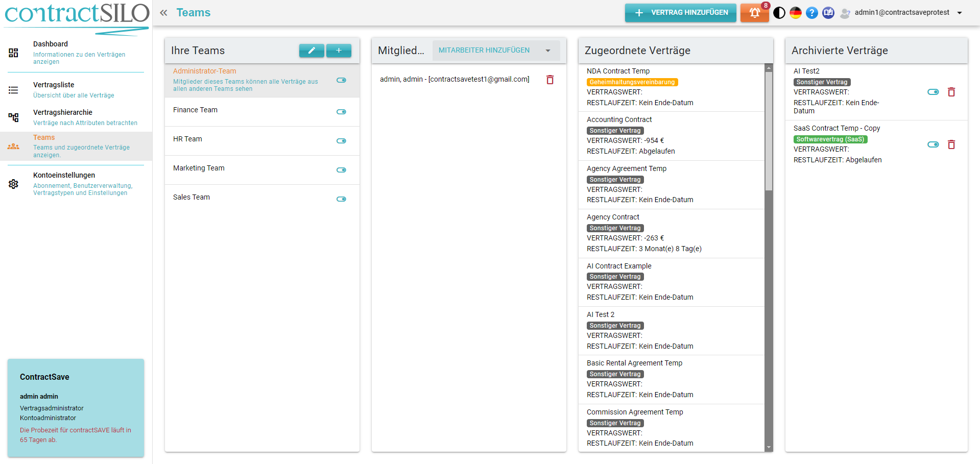Click the admin1@contractsaveprotest account name
Screen dimensions: 980x464
[902, 12]
